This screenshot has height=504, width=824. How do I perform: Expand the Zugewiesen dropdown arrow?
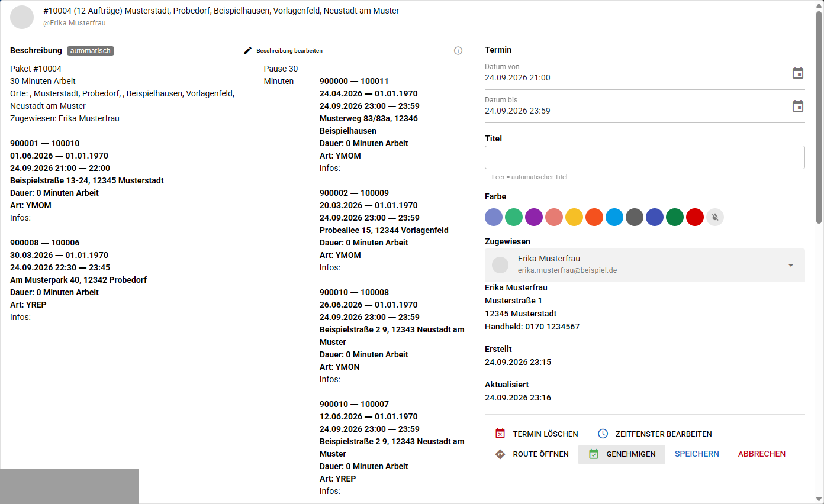(x=791, y=265)
